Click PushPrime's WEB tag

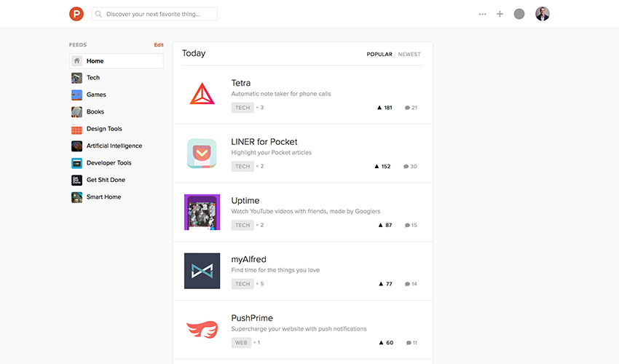tap(241, 343)
